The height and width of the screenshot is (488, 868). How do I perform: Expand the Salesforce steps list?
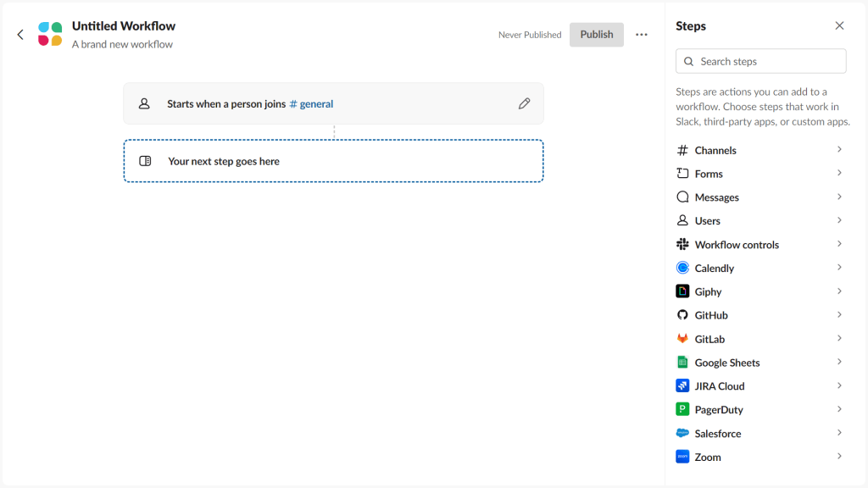[839, 433]
